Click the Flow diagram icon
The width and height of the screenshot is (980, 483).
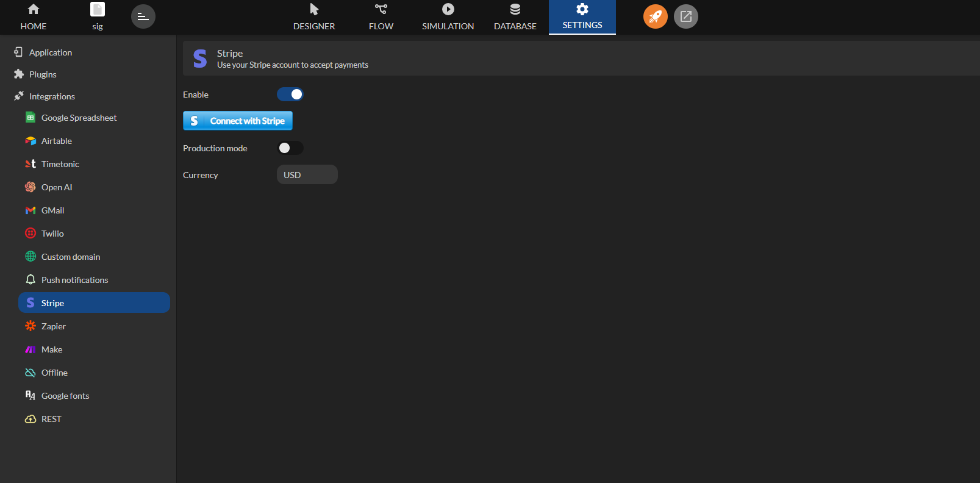click(381, 9)
